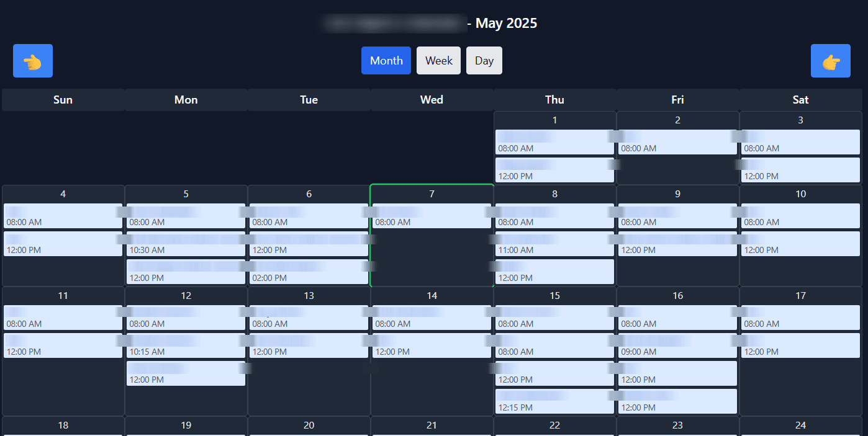Click the Sun column header
This screenshot has width=868, height=436.
click(63, 100)
